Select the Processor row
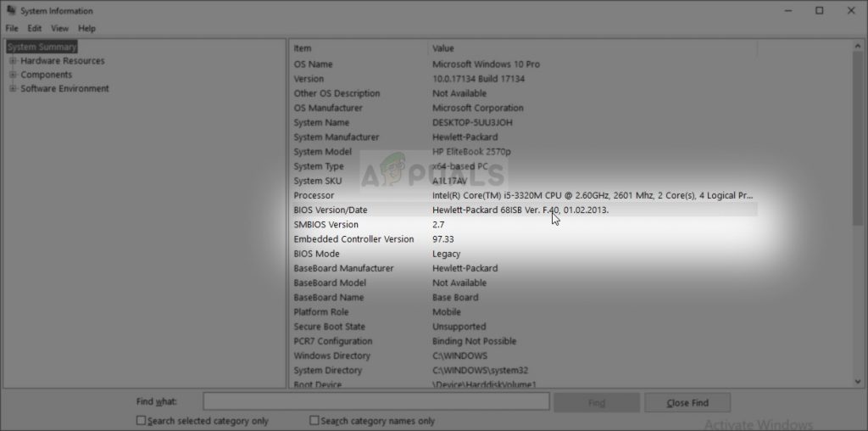 coord(523,195)
